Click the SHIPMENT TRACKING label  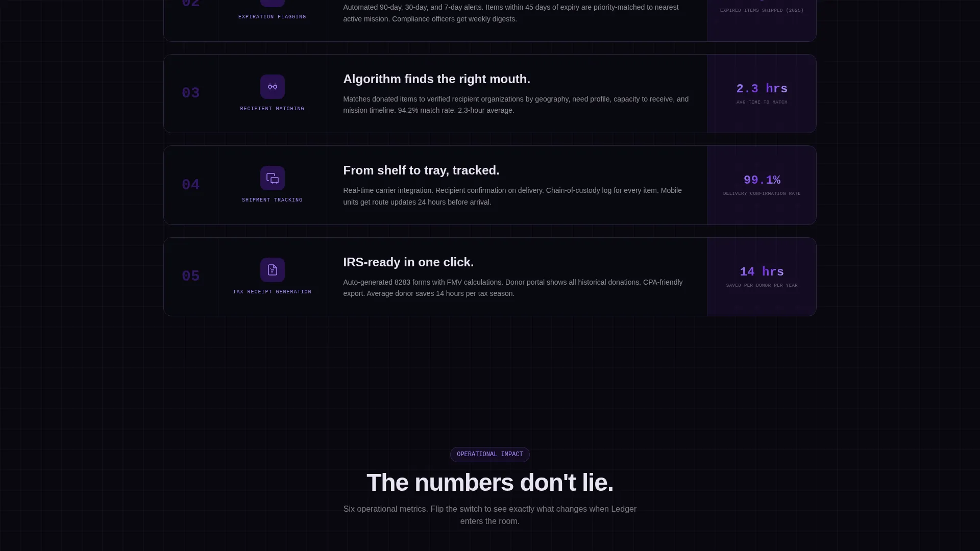pos(272,200)
